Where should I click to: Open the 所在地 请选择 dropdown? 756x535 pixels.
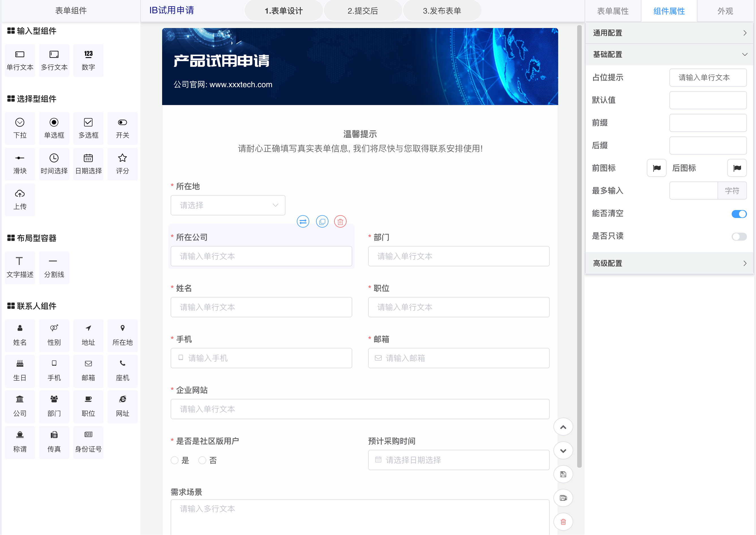(227, 205)
